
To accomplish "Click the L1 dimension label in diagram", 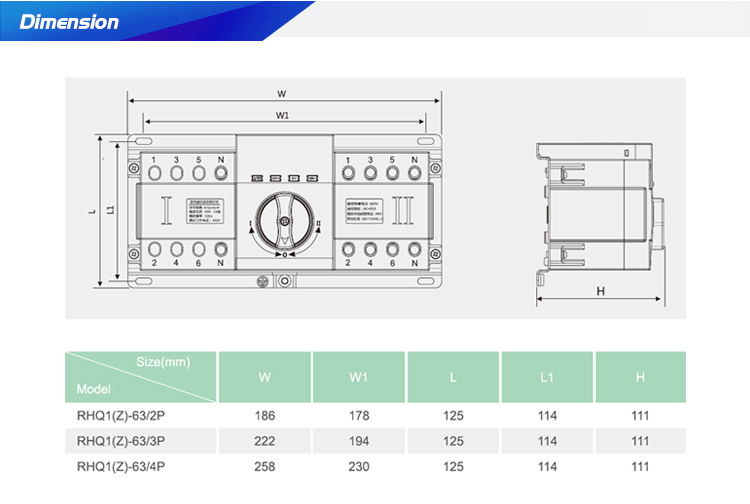I will [x=111, y=210].
